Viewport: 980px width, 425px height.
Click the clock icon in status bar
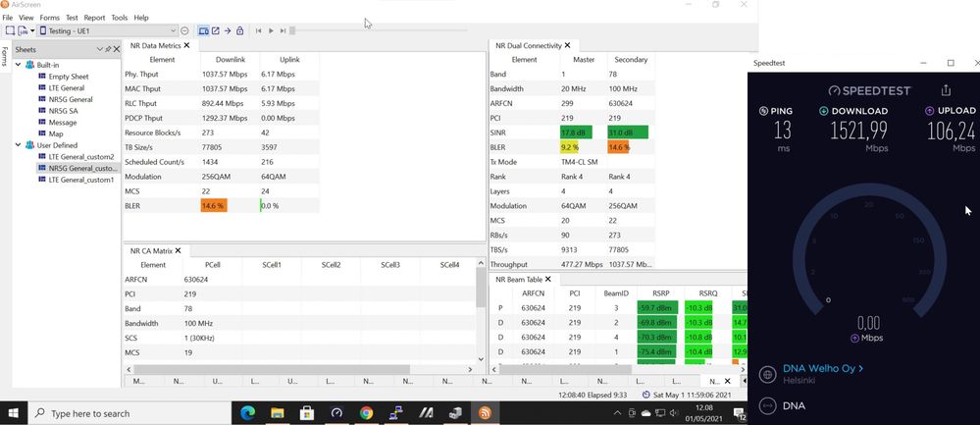[645, 395]
